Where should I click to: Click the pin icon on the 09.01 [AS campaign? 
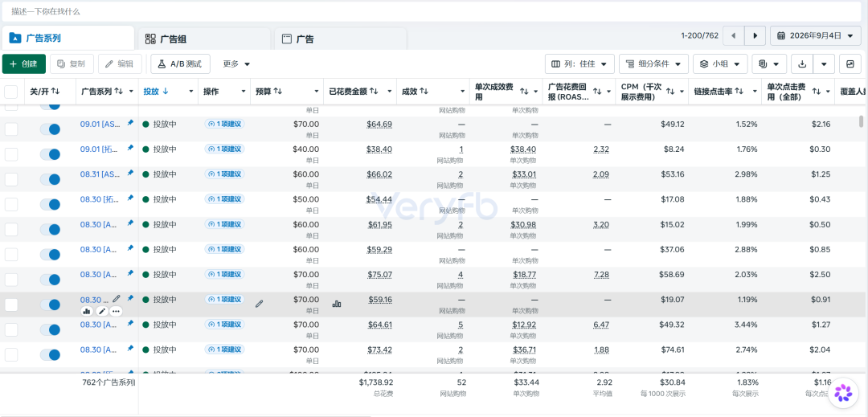tap(130, 123)
